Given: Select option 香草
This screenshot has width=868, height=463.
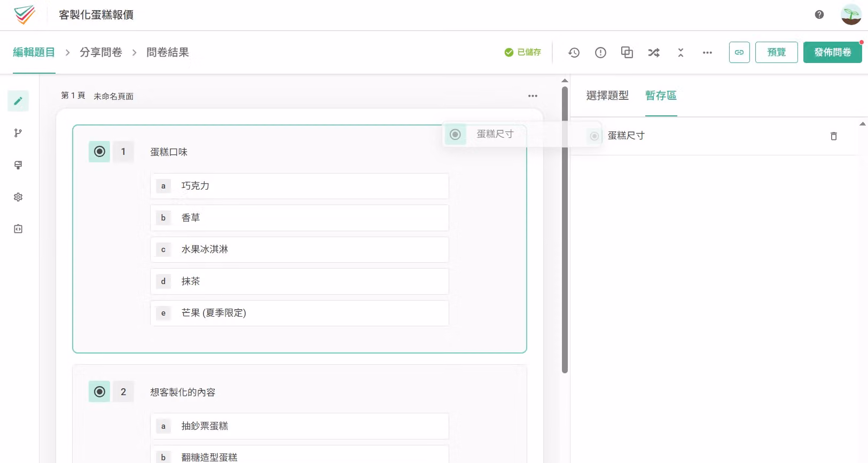Looking at the screenshot, I should pos(300,218).
